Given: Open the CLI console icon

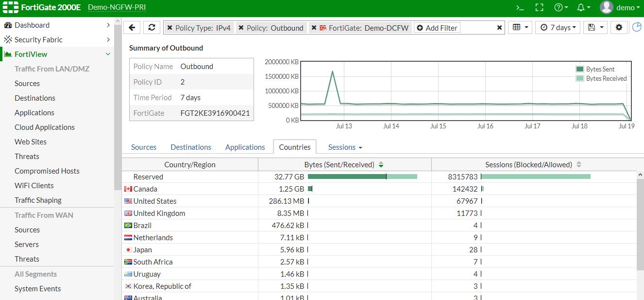Looking at the screenshot, I should pos(520,7).
